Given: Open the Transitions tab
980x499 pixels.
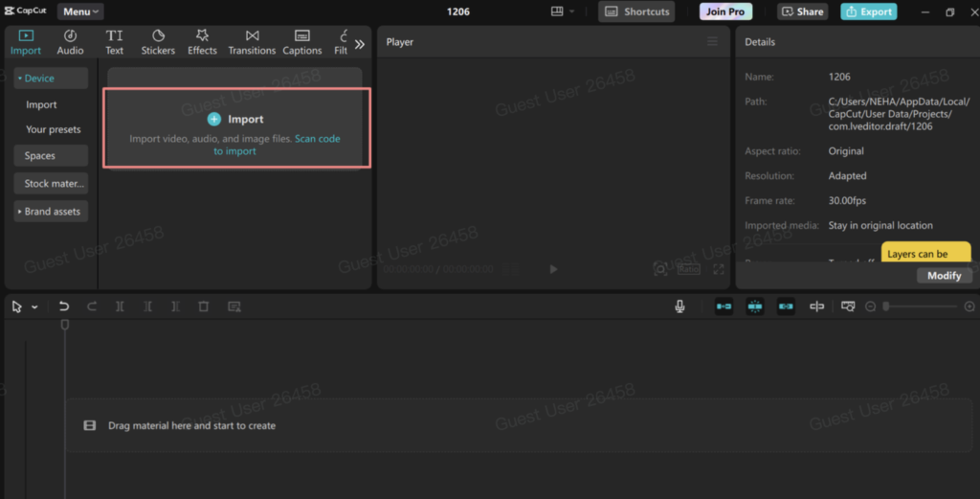Looking at the screenshot, I should [x=252, y=42].
